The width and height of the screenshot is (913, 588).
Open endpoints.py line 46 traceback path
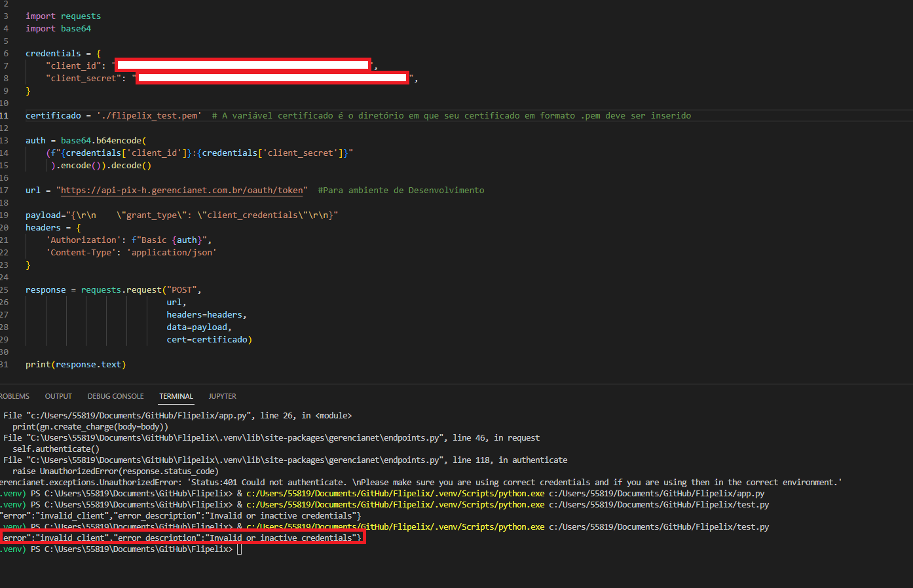(271, 438)
